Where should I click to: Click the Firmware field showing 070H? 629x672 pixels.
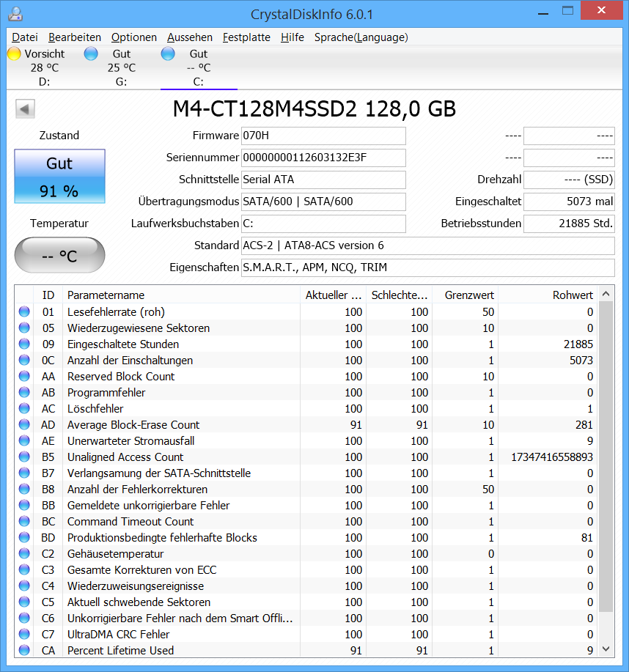click(x=323, y=136)
